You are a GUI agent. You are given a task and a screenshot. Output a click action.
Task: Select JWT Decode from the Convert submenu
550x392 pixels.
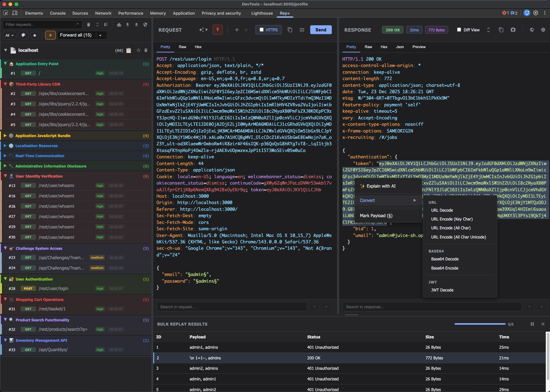point(442,290)
